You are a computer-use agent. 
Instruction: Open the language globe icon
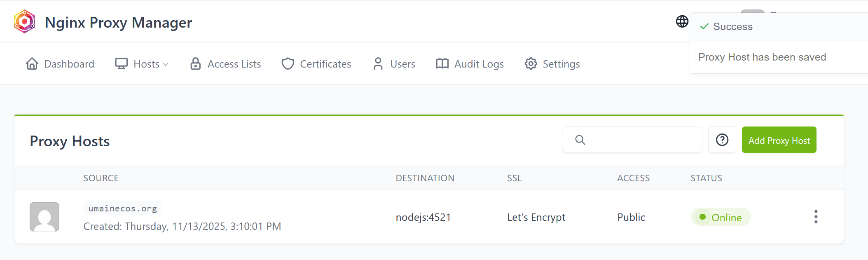682,21
